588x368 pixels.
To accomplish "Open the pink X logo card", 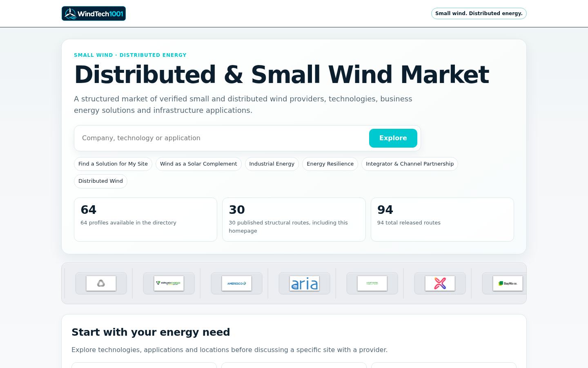I will 440,283.
